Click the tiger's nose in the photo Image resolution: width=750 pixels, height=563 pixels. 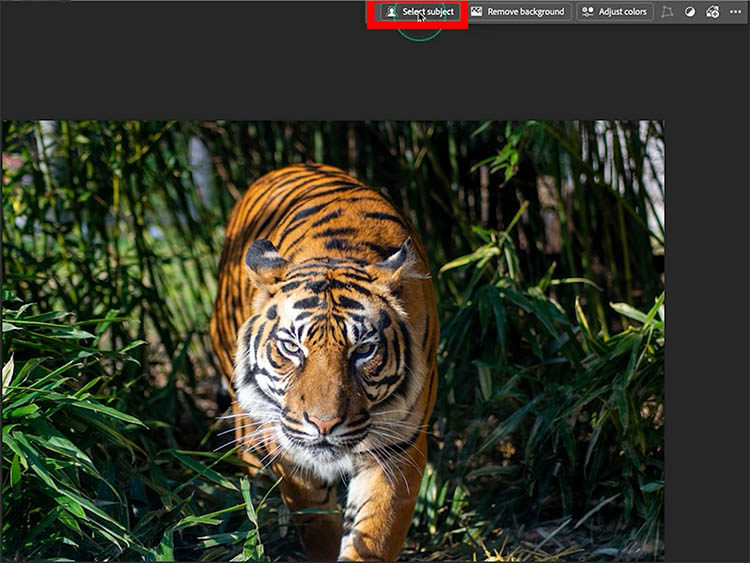323,423
